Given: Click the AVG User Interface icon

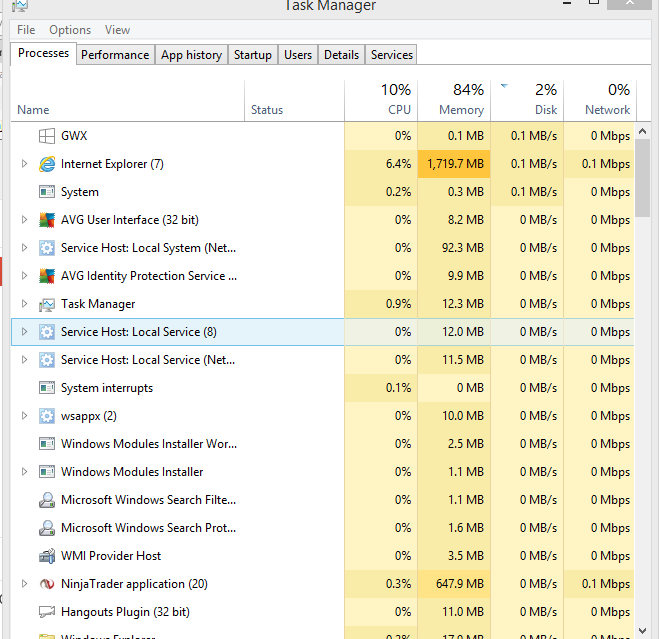Looking at the screenshot, I should pos(46,220).
